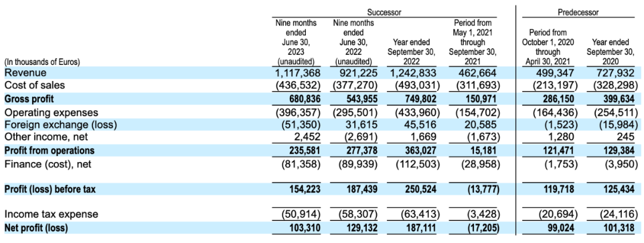Click the Income tax expense label
The image size is (644, 243).
[51, 214]
